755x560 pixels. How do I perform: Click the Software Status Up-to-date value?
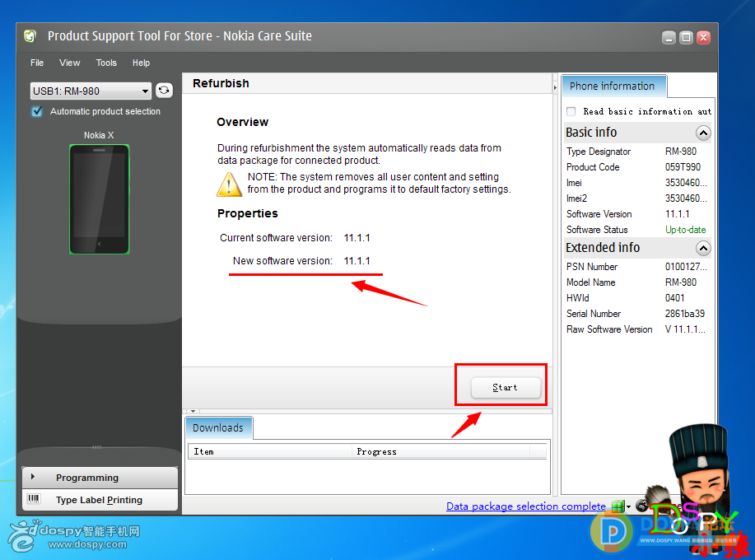[685, 230]
